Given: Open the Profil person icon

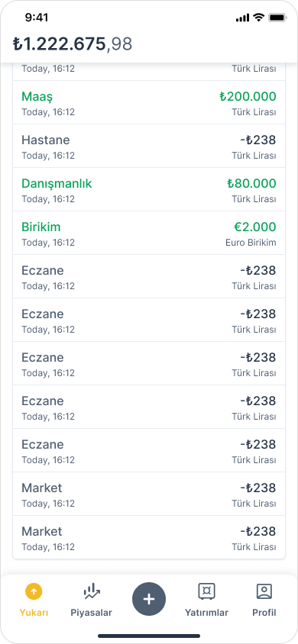Looking at the screenshot, I should 264,591.
